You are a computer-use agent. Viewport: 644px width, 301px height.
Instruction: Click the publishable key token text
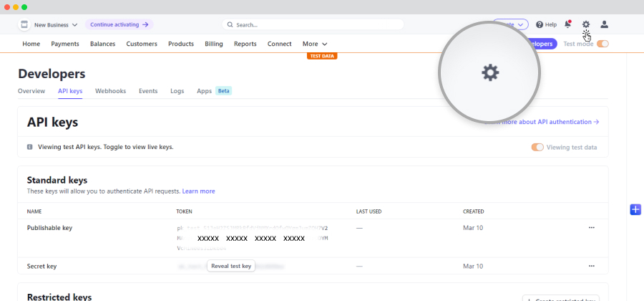tap(253, 238)
